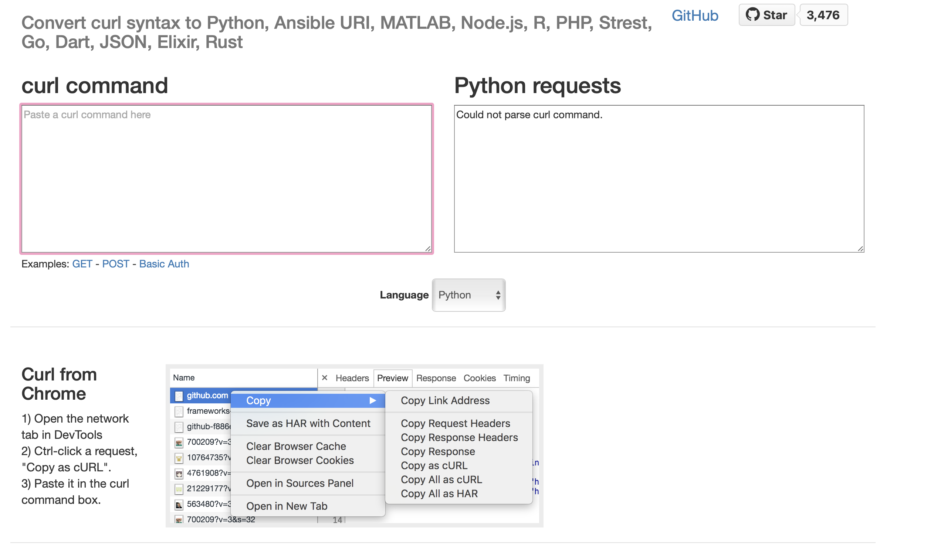Click the 3,476 star count badge

point(823,15)
